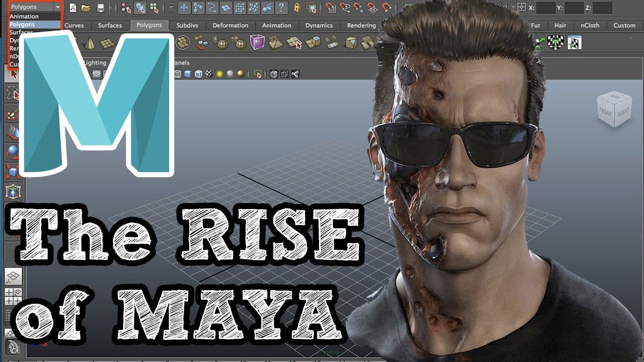The height and width of the screenshot is (362, 644).
Task: Toggle the surfaces selection mask icon
Action: (225, 8)
